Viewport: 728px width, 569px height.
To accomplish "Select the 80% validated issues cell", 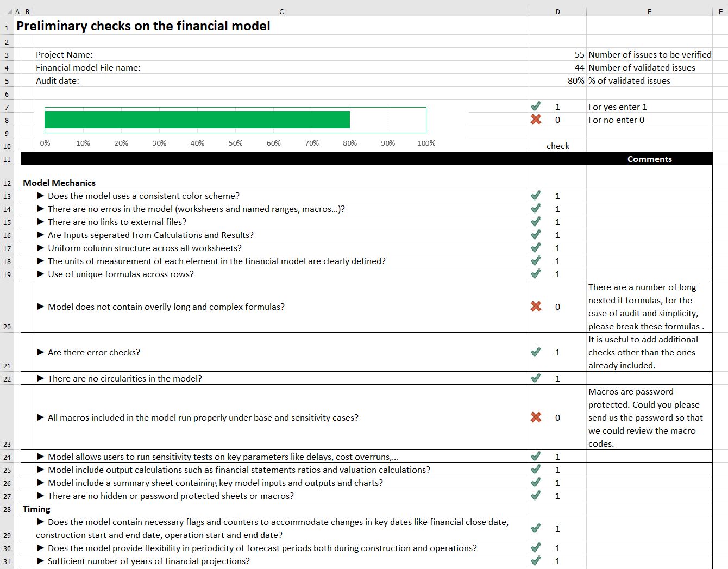I will pyautogui.click(x=557, y=80).
